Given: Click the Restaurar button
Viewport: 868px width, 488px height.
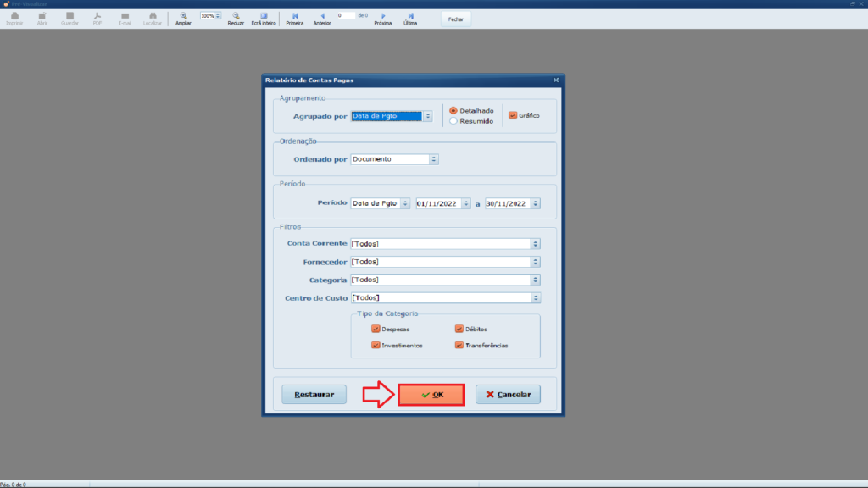Looking at the screenshot, I should pos(314,395).
